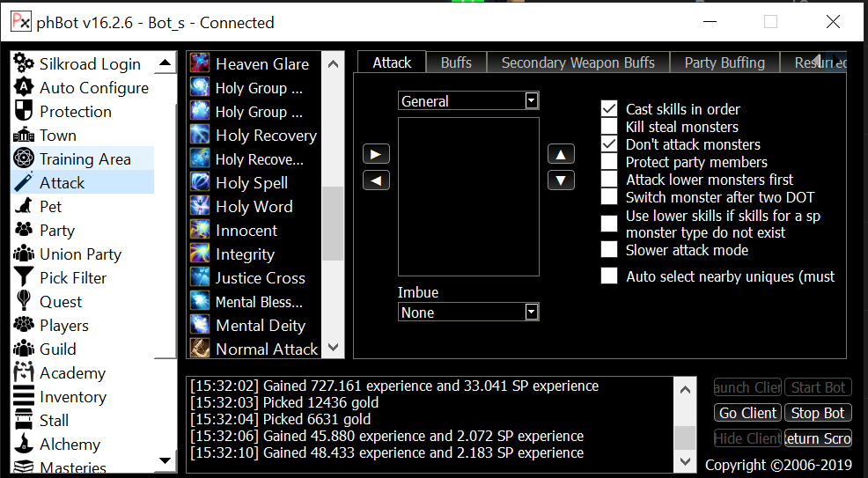Screen dimensions: 868x478
Task: Switch to the Buffs tab
Action: (x=456, y=63)
